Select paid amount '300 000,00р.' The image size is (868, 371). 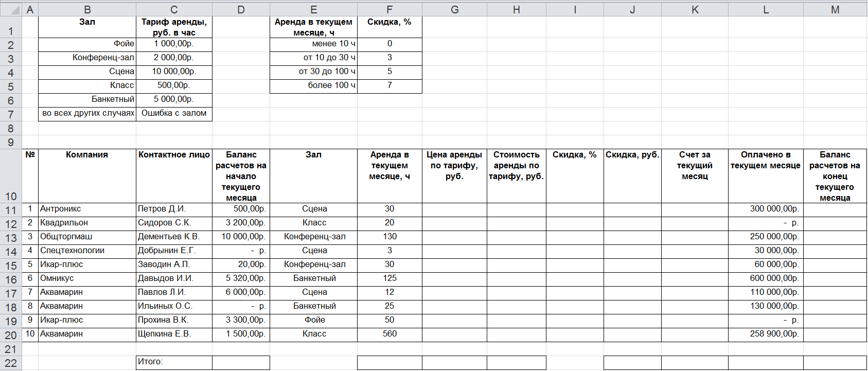(x=766, y=209)
